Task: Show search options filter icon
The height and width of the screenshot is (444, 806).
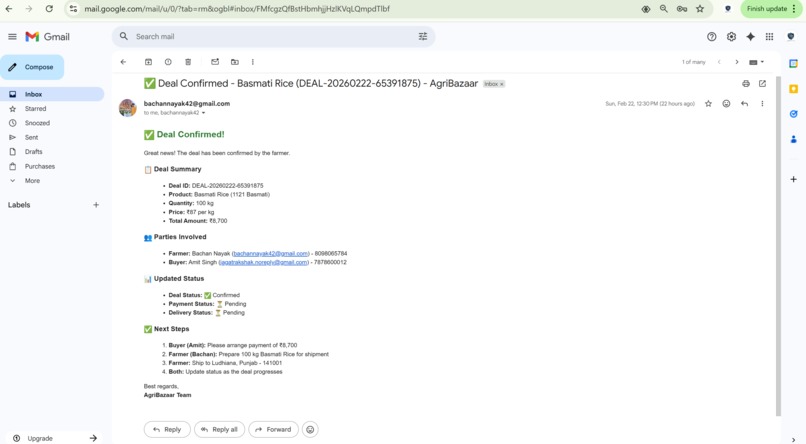Action: [423, 36]
